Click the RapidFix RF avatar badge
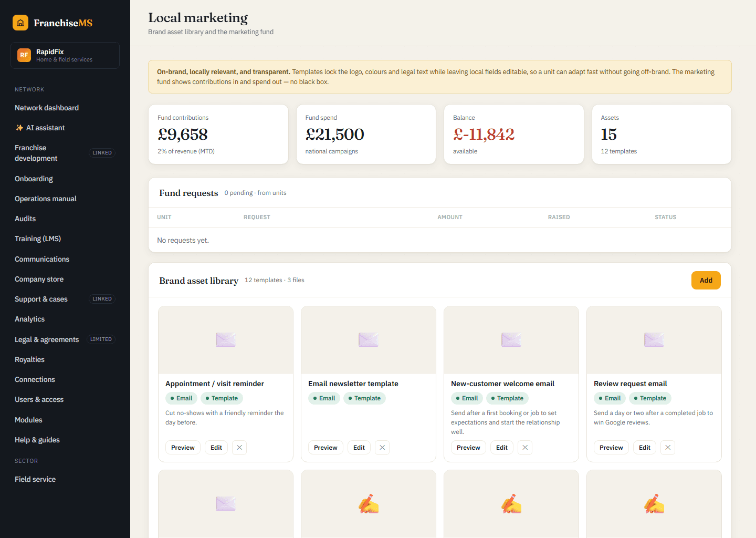This screenshot has height=538, width=756. tap(24, 55)
